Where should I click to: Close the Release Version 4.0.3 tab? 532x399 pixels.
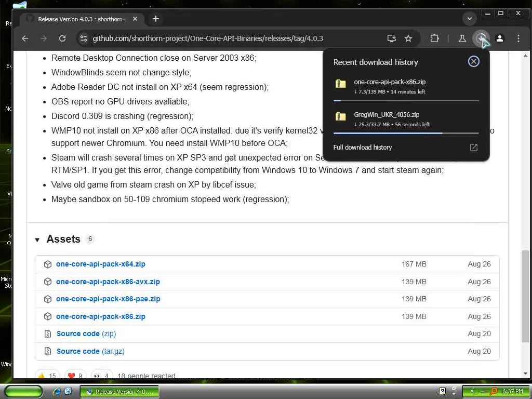coord(135,19)
